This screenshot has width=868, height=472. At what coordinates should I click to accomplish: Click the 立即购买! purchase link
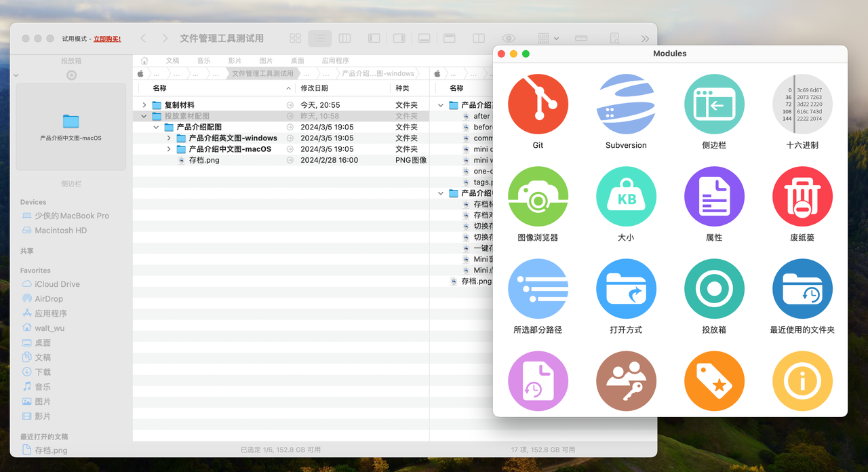tap(107, 39)
